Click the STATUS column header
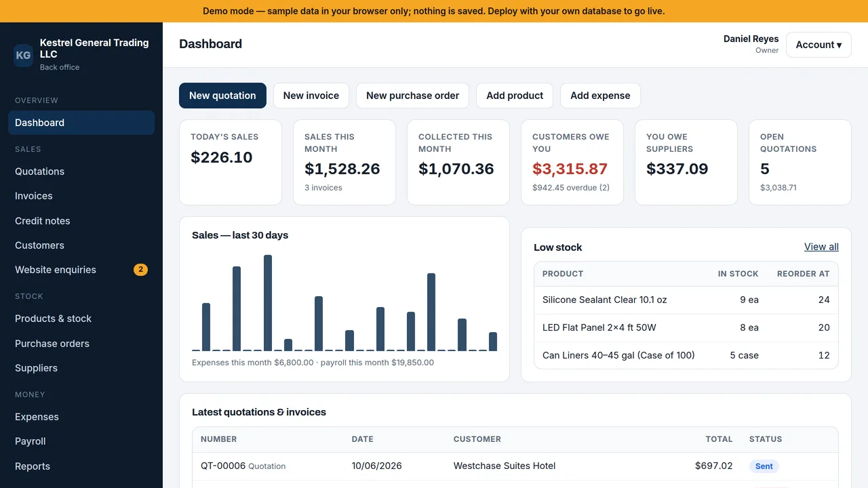Viewport: 868px width, 488px height. (766, 439)
